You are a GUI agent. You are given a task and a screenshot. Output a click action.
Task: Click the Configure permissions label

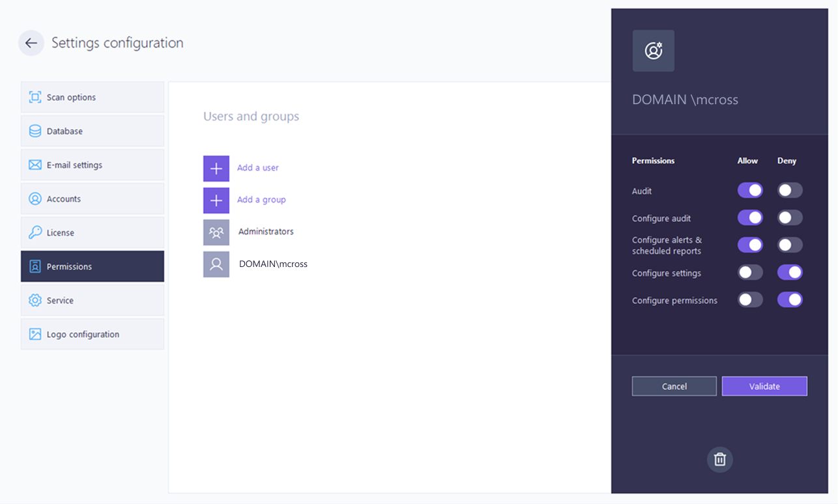point(674,301)
